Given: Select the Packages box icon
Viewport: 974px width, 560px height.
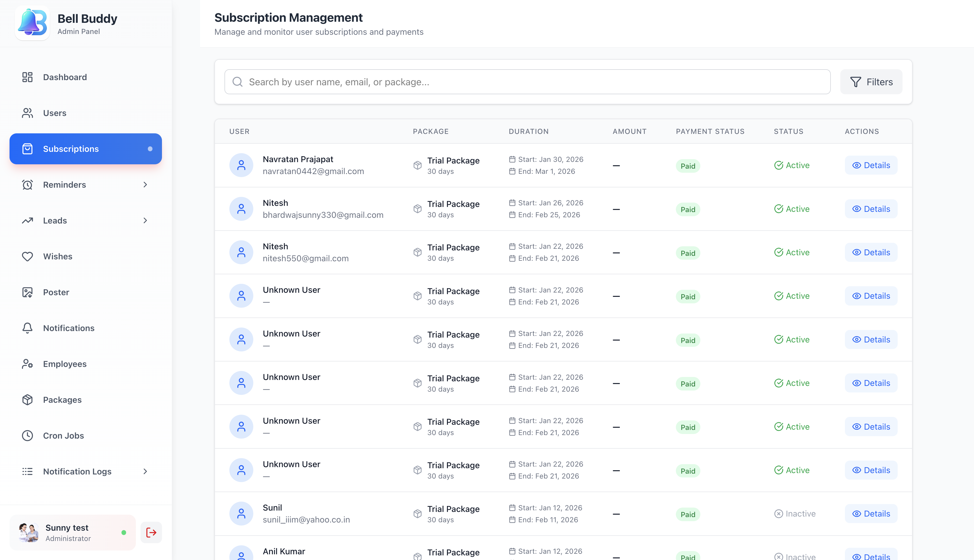Looking at the screenshot, I should click(27, 399).
